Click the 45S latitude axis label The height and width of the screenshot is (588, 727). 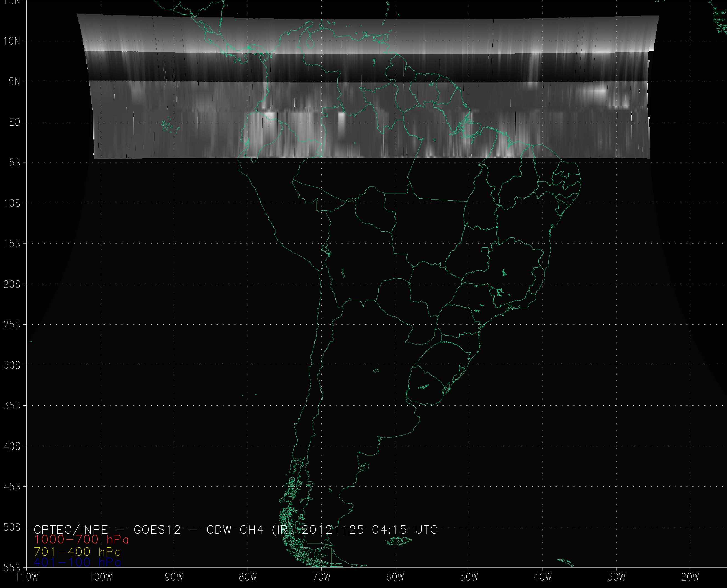[12, 487]
